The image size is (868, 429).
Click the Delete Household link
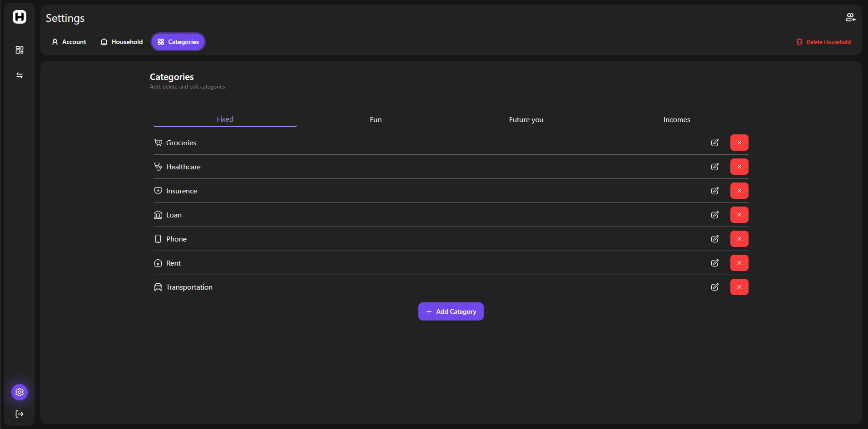click(x=823, y=42)
